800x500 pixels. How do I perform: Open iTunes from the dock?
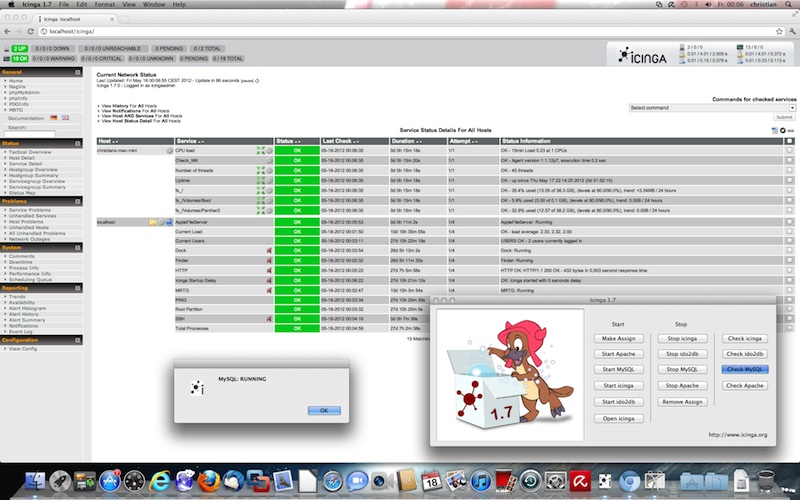481,481
